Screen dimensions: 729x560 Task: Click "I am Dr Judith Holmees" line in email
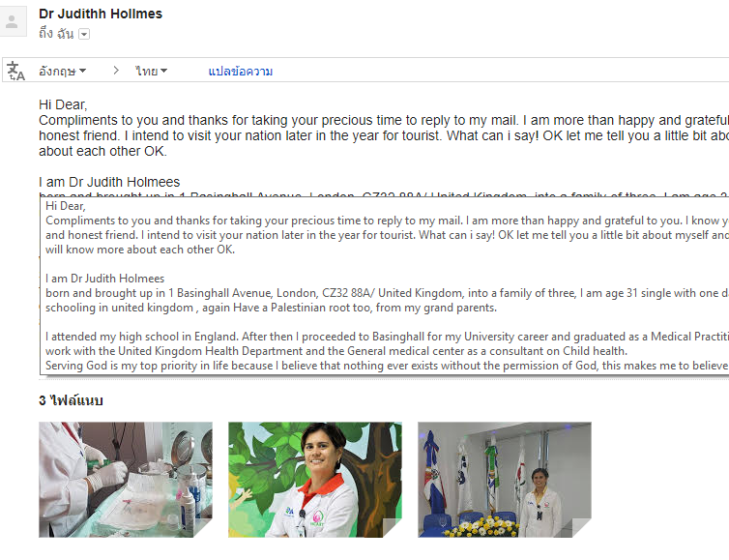(x=109, y=182)
